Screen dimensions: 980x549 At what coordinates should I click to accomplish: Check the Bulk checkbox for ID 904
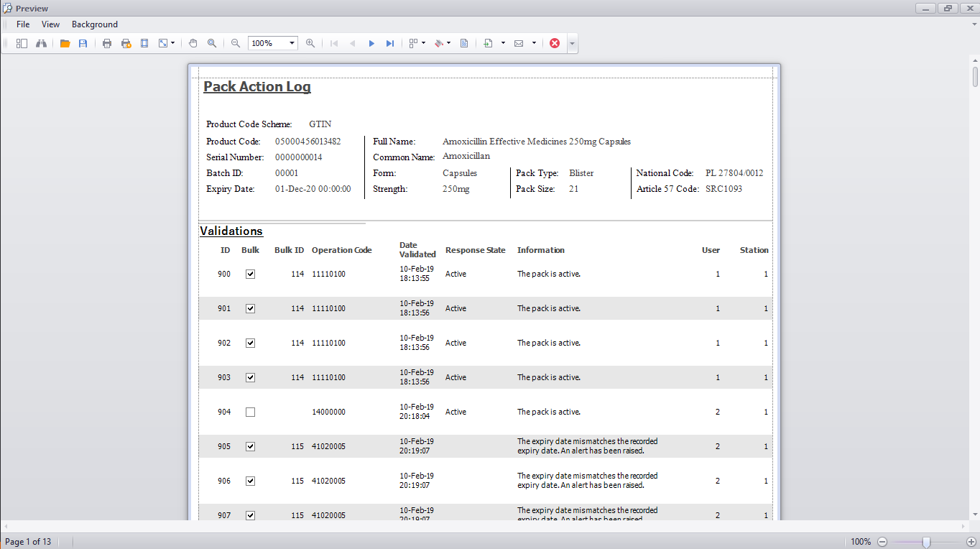250,412
